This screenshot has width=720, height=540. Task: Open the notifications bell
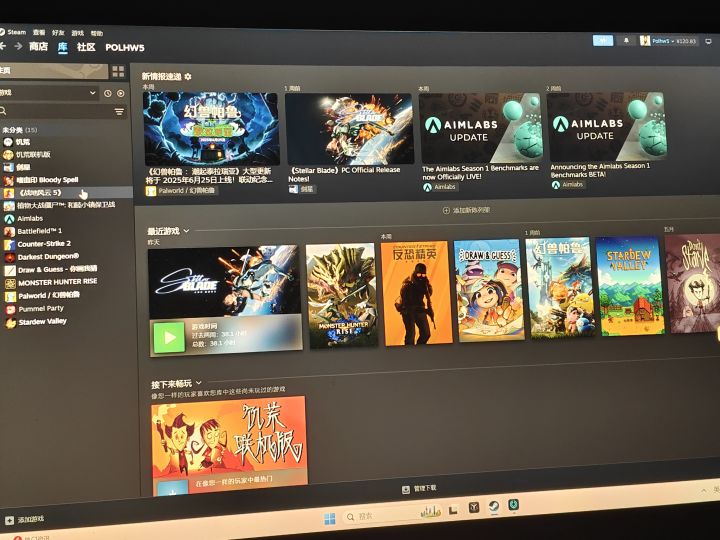(626, 41)
